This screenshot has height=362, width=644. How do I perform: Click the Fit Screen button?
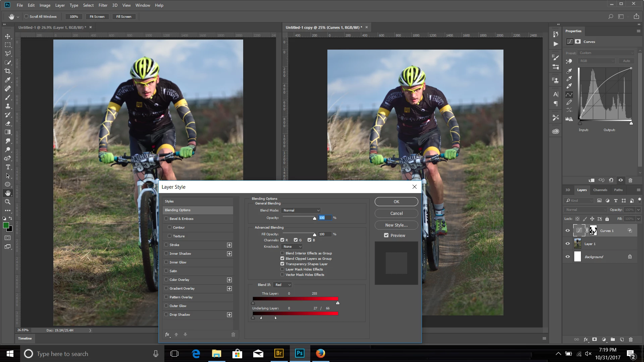point(97,16)
